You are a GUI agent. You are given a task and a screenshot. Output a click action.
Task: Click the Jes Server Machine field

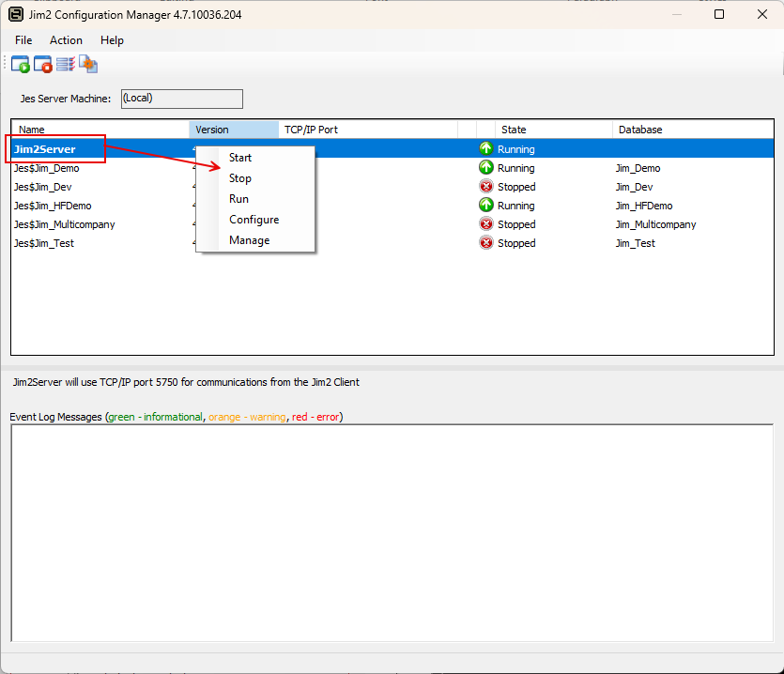[x=182, y=99]
